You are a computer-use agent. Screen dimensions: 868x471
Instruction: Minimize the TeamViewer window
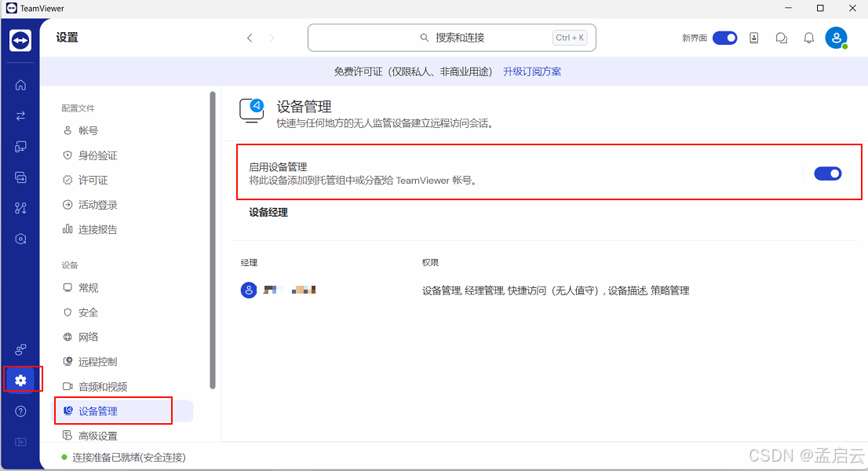(x=788, y=9)
